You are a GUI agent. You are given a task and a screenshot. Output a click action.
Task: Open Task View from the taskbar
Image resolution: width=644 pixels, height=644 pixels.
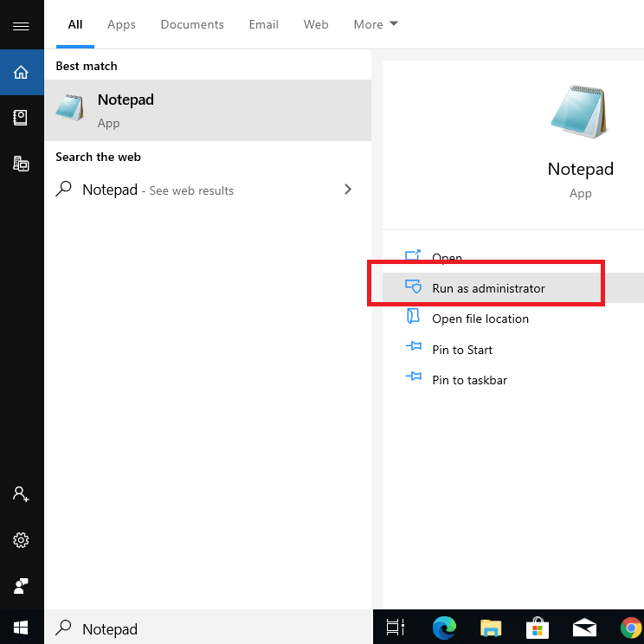[x=396, y=628]
